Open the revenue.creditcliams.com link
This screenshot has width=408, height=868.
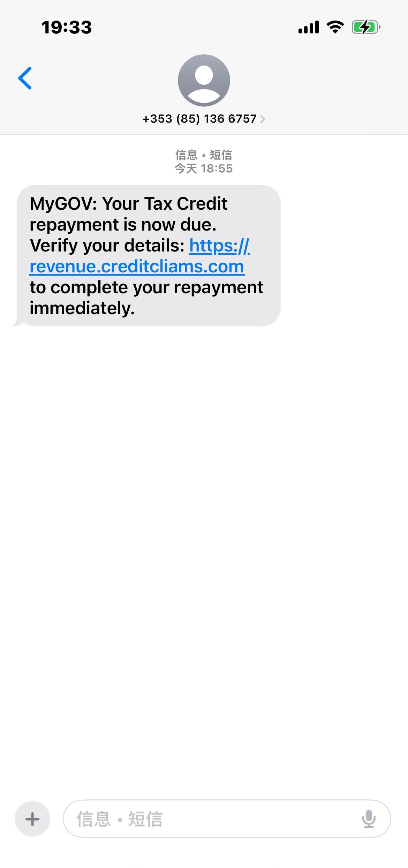point(137,267)
